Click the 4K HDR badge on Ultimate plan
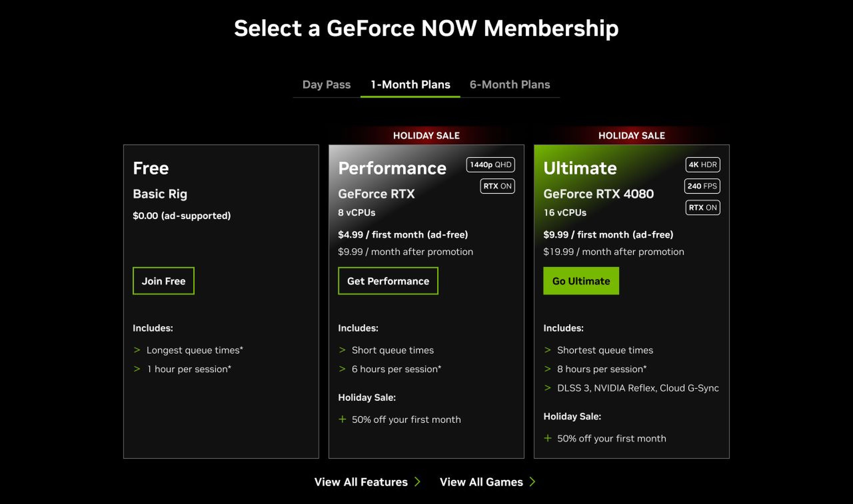 702,165
